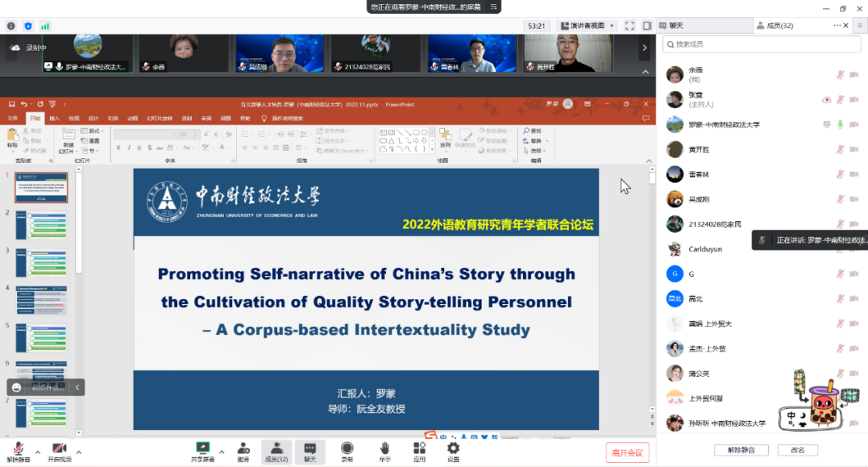Viewport: 868px width, 467px height.
Task: Click Undo arrow in shared PowerPoint title bar
Action: click(24, 104)
